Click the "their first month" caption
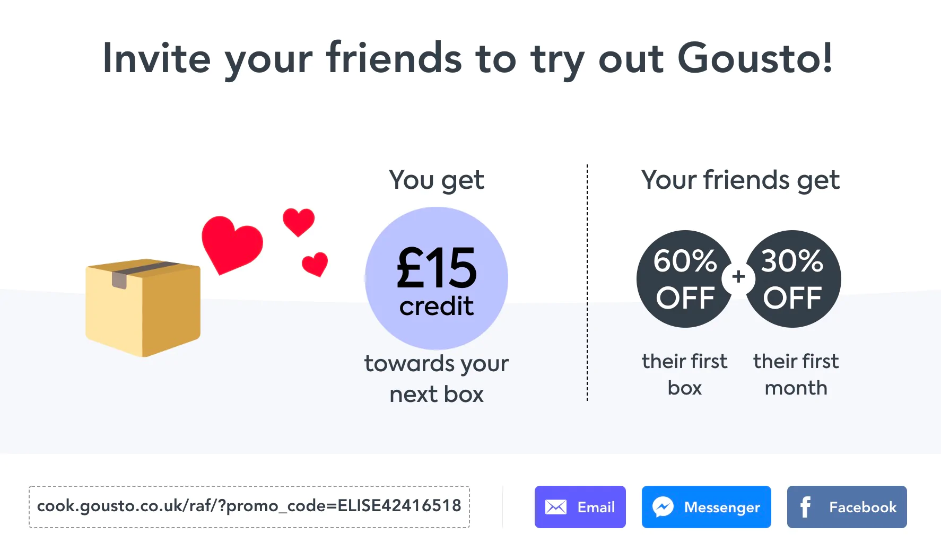The width and height of the screenshot is (941, 560). coord(796,374)
